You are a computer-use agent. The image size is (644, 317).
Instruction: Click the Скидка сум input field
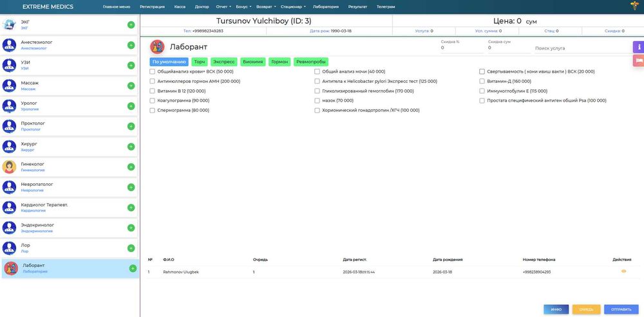point(509,48)
